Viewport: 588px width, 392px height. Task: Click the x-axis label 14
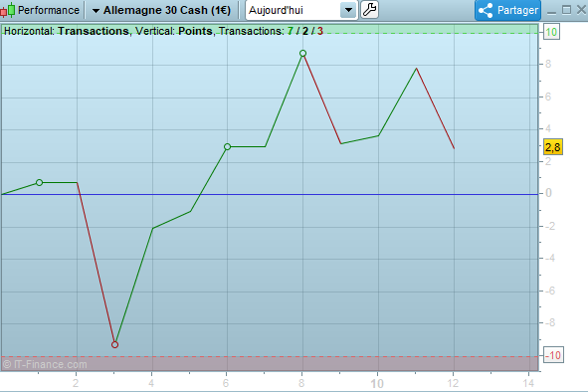(528, 383)
